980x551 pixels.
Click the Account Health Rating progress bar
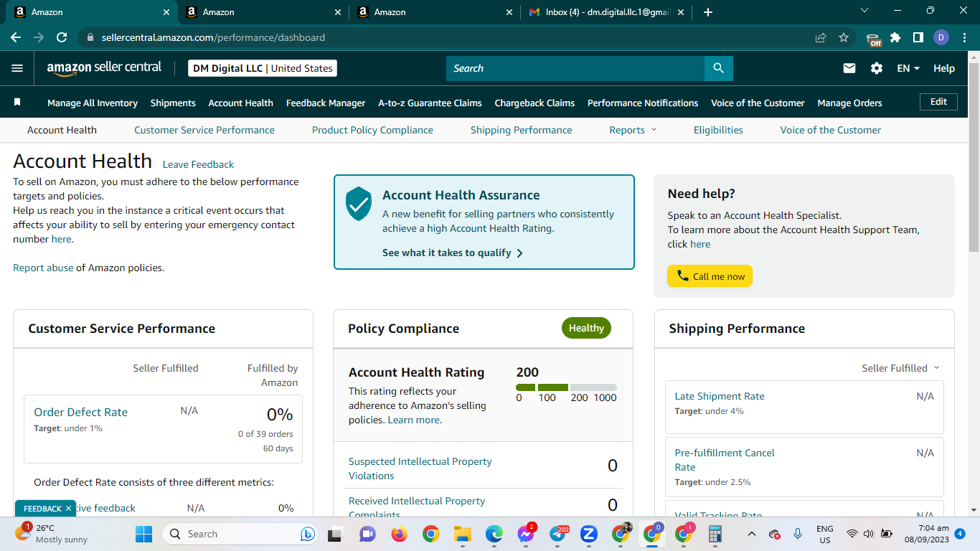pos(566,387)
